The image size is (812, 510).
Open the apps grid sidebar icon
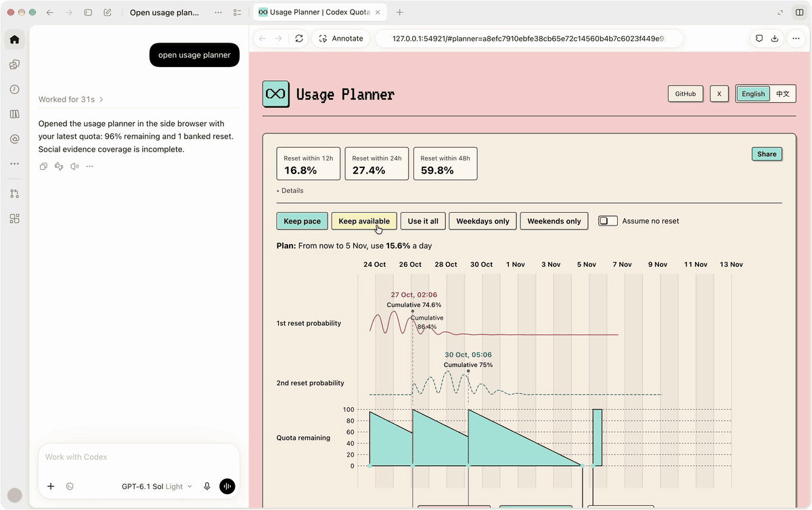pos(14,218)
